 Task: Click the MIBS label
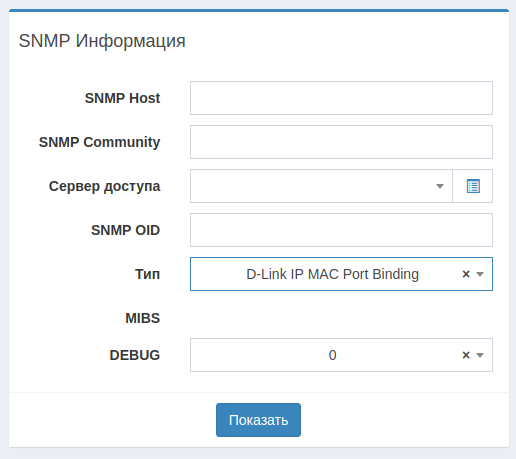[143, 318]
